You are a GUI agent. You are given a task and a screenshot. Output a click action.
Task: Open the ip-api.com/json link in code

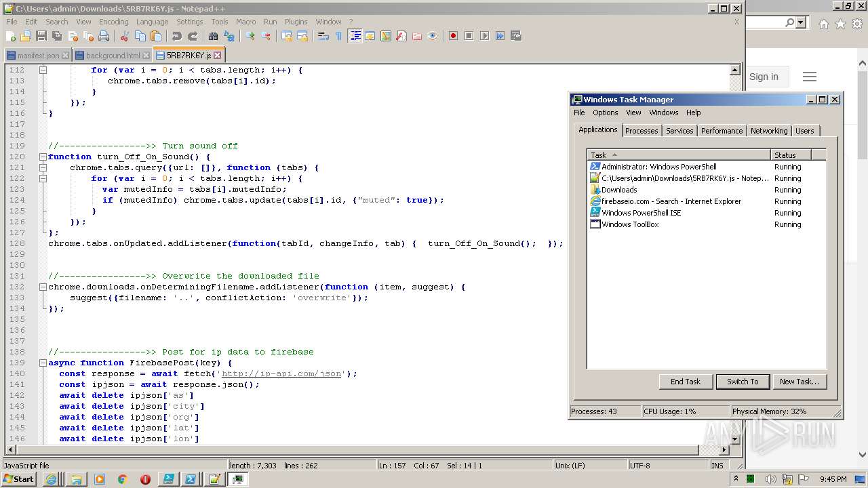click(x=281, y=373)
